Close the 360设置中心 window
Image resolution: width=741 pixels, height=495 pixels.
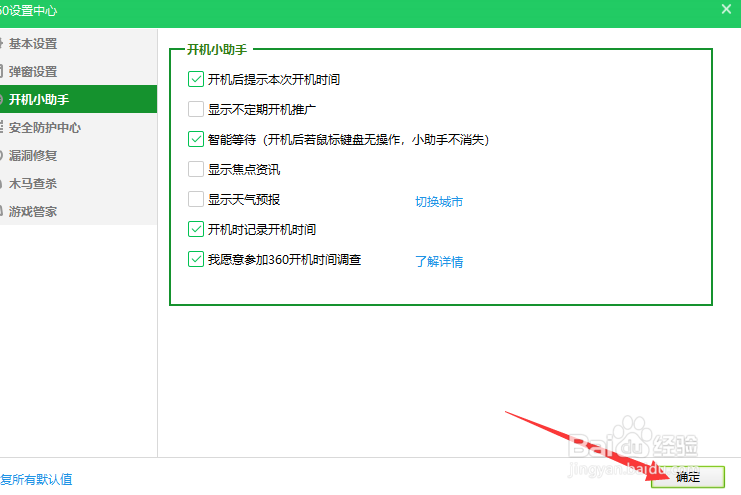726,9
